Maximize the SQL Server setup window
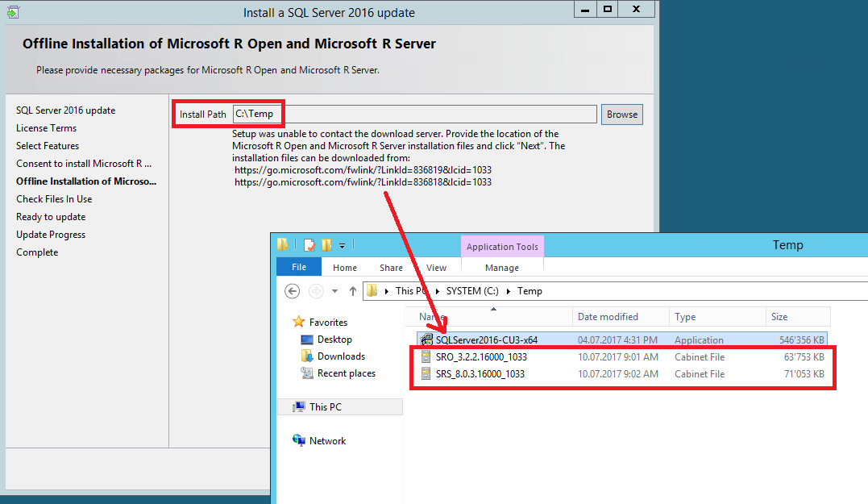 point(607,9)
